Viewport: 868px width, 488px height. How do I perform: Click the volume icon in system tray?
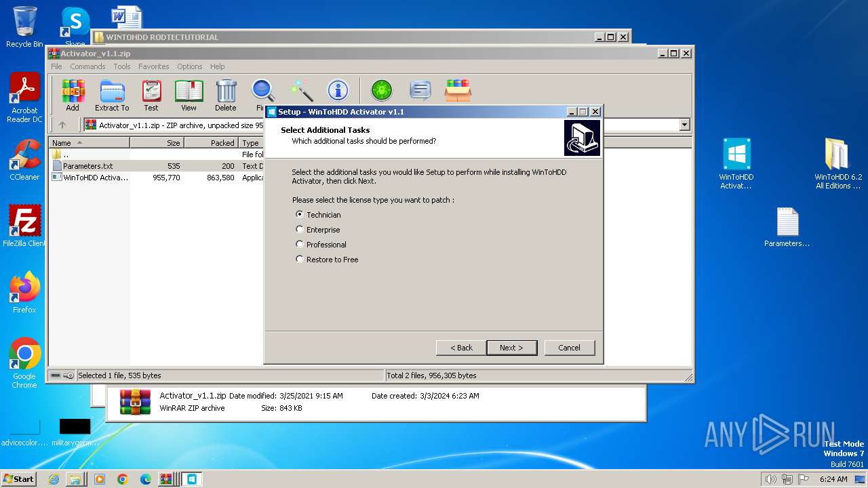point(770,479)
